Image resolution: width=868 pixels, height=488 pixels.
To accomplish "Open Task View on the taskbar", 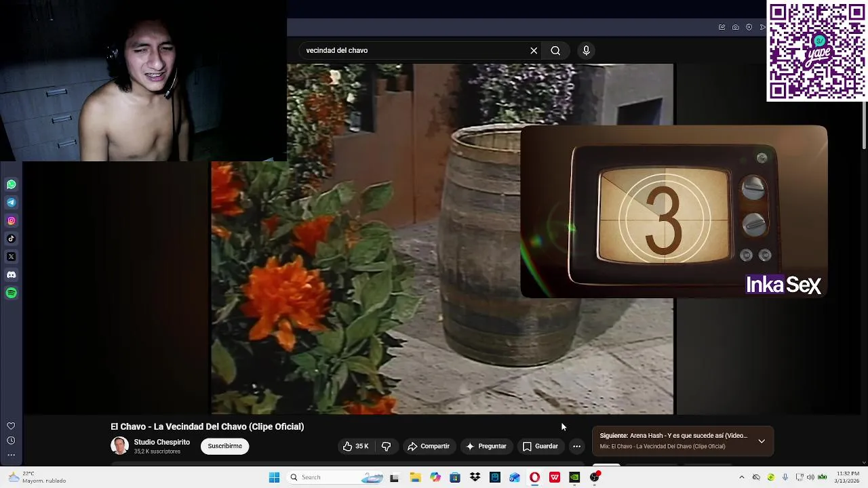I will 394,477.
